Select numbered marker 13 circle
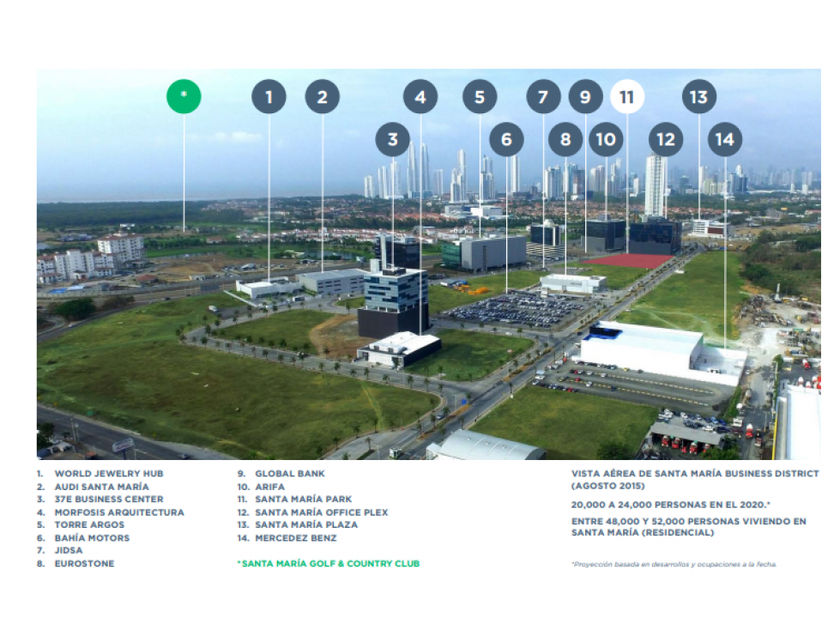 [x=699, y=96]
